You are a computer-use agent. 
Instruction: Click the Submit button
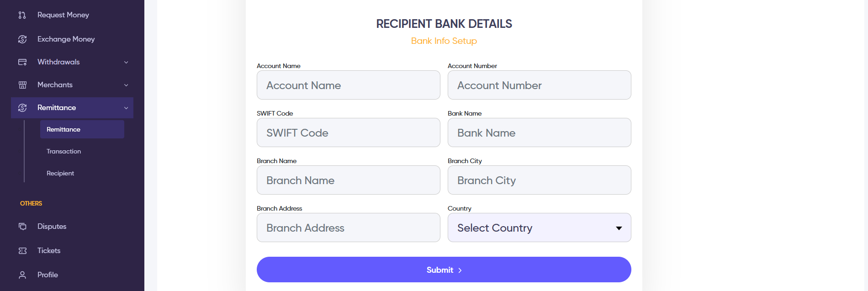click(444, 270)
